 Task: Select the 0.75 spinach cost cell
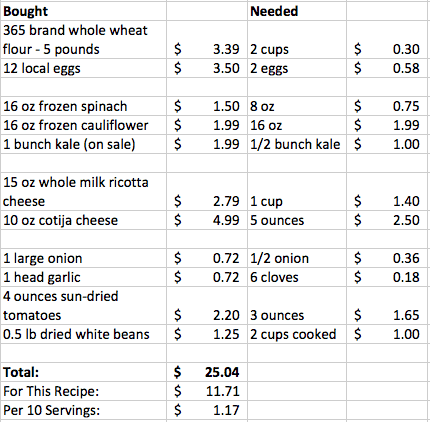point(387,106)
